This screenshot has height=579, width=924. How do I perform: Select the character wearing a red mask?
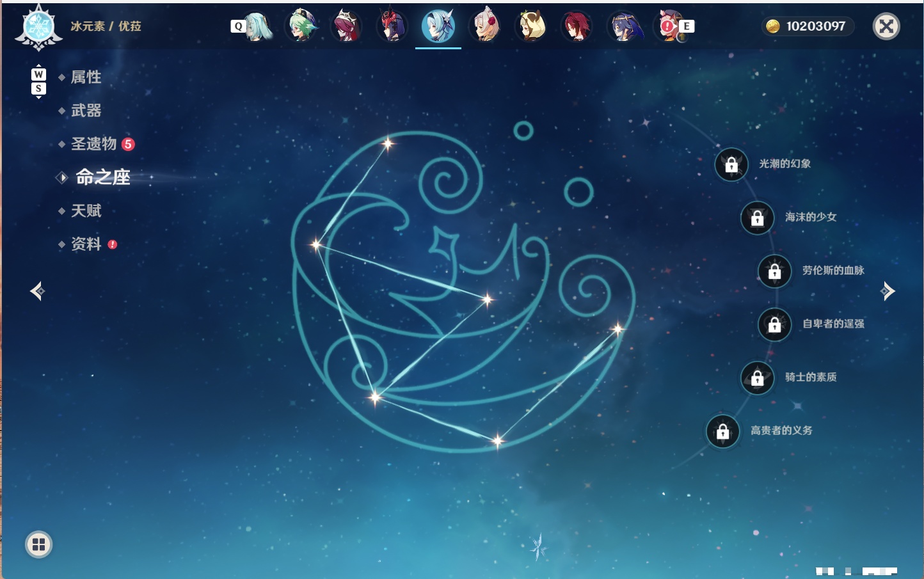tap(392, 26)
